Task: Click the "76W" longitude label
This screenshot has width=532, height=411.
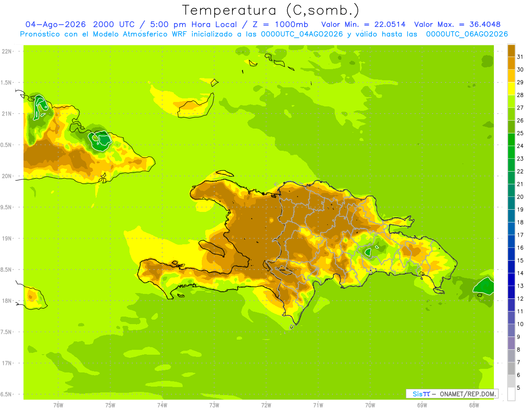Action: pyautogui.click(x=58, y=405)
